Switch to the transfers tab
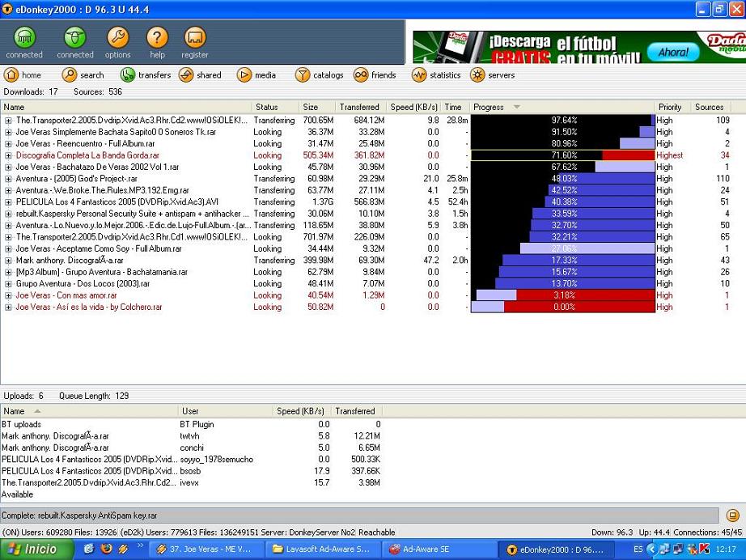Viewport: 746px width, 560px height. (146, 75)
